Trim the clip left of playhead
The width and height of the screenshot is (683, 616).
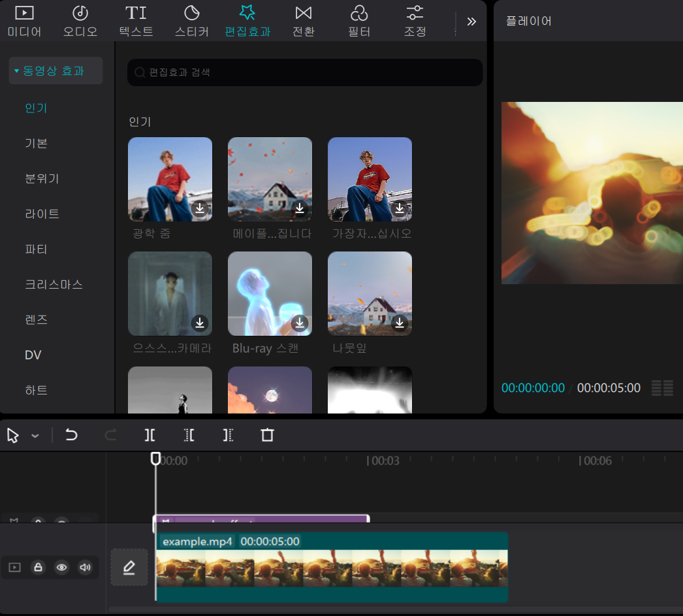pyautogui.click(x=189, y=435)
